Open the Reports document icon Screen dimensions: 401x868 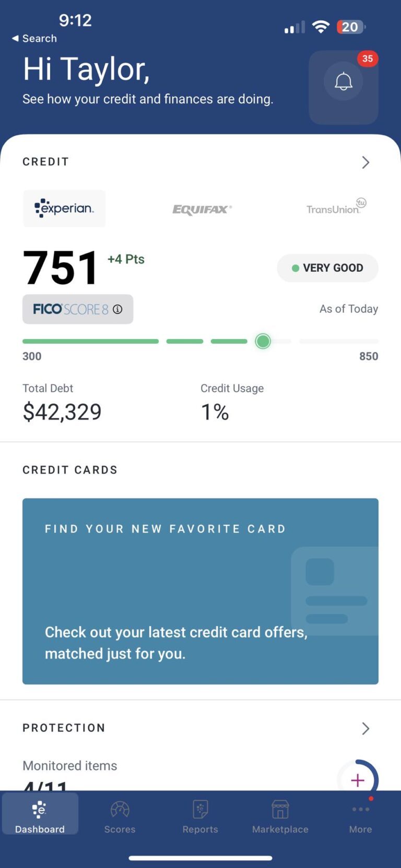click(200, 810)
